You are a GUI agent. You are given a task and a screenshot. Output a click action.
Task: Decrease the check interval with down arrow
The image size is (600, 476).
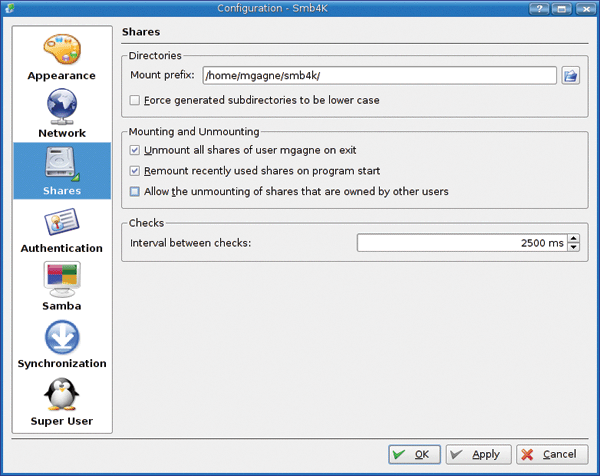click(x=573, y=247)
